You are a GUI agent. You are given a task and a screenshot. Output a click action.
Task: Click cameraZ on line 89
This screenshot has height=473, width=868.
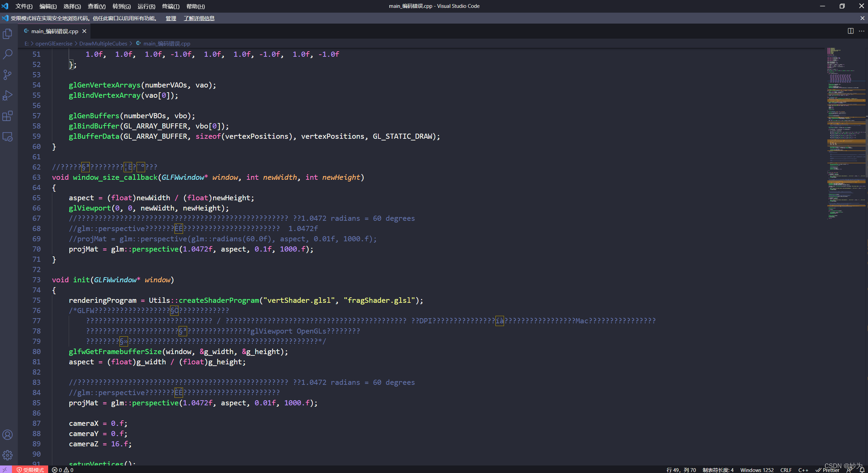coord(83,444)
